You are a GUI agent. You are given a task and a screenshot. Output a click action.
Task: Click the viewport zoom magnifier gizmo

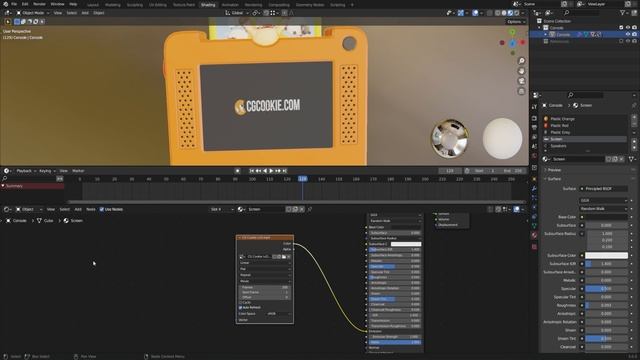pos(521,61)
